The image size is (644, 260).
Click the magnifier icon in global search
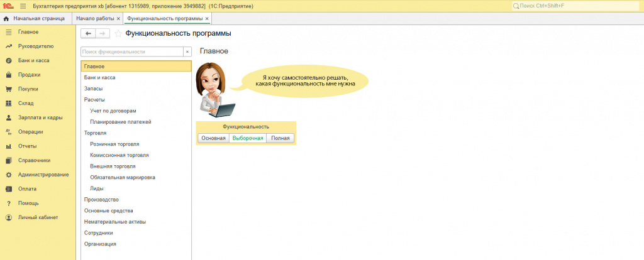click(516, 6)
